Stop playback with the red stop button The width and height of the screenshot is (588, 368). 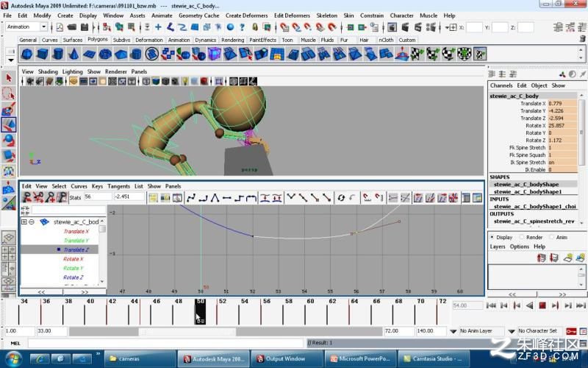pyautogui.click(x=542, y=305)
